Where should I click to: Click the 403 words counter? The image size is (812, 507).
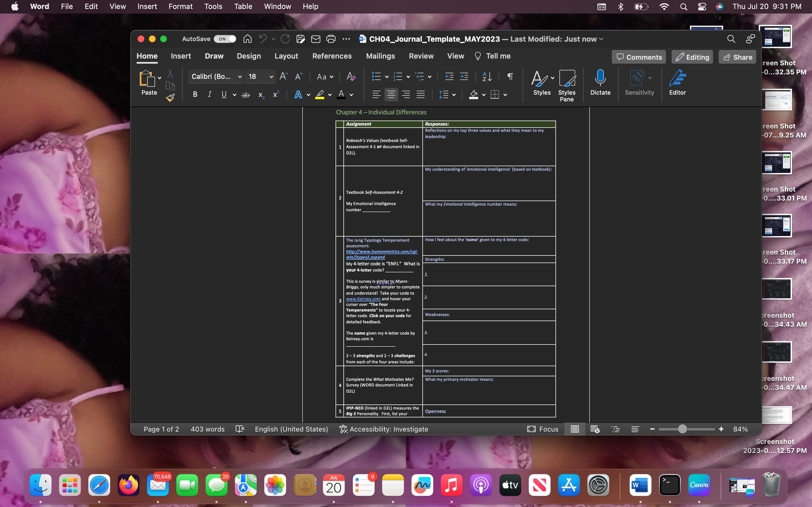point(207,429)
